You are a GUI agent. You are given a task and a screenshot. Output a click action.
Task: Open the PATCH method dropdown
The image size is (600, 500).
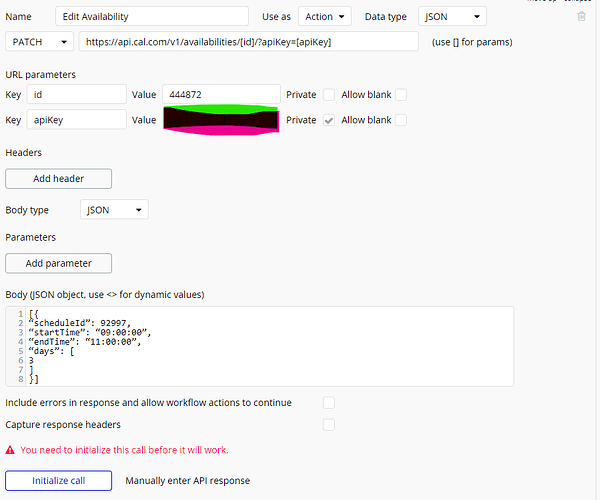[x=39, y=42]
